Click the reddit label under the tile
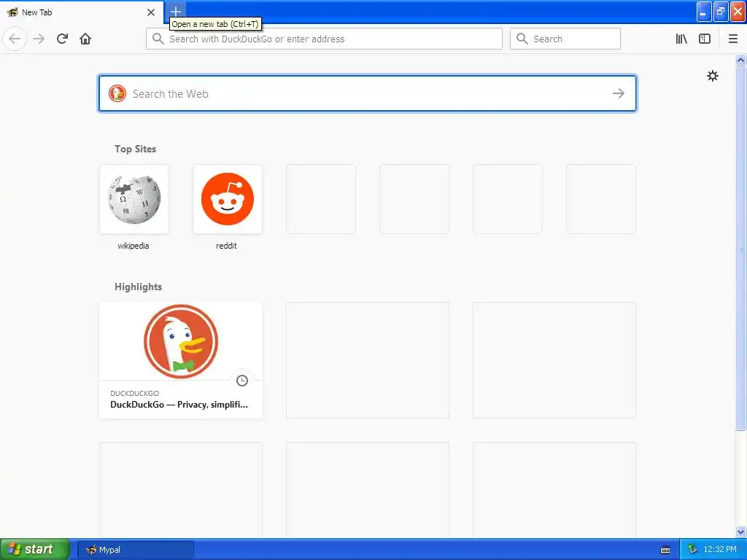Viewport: 747px width, 560px height. [x=226, y=246]
